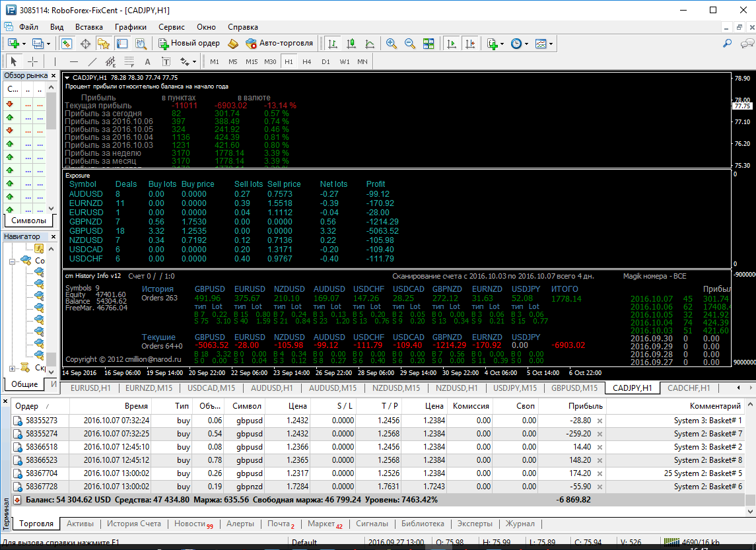Switch chart to candlestick display
The image size is (756, 550).
351,43
